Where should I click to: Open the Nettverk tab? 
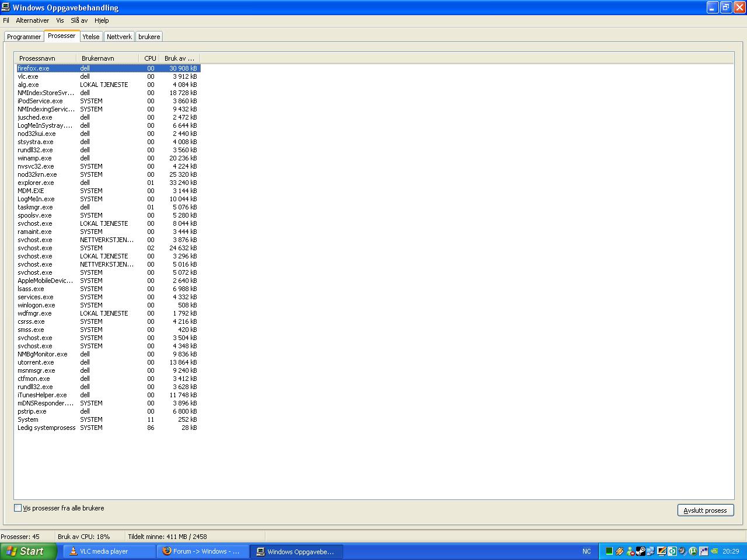click(x=119, y=37)
